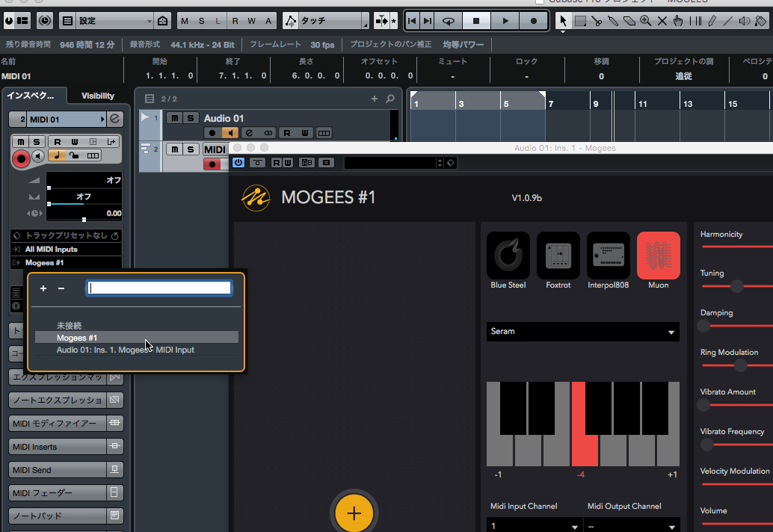The width and height of the screenshot is (773, 532).
Task: Open the All MIDI Inputs routing
Action: click(x=66, y=250)
